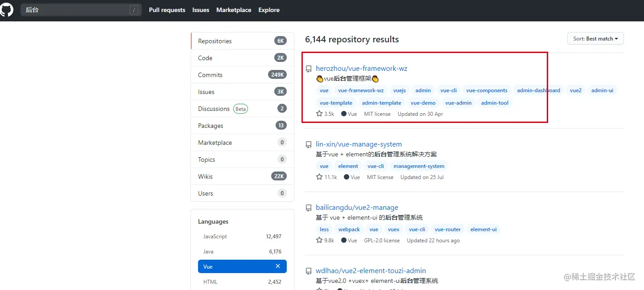Select Packages results filter
This screenshot has width=644, height=290.
[x=242, y=126]
